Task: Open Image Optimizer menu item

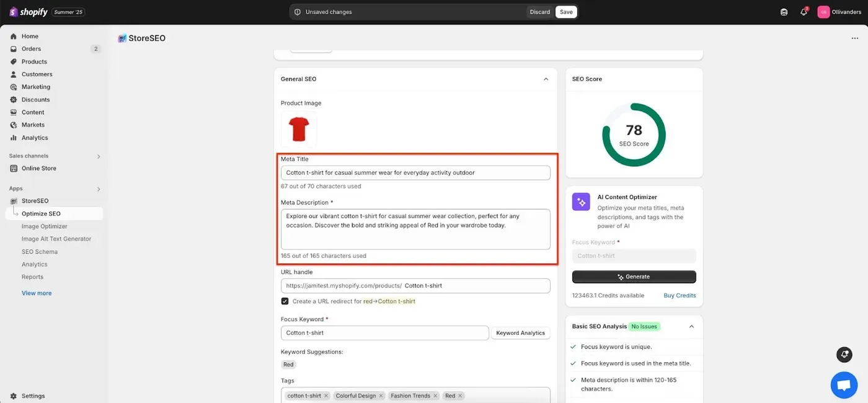Action: [x=45, y=226]
